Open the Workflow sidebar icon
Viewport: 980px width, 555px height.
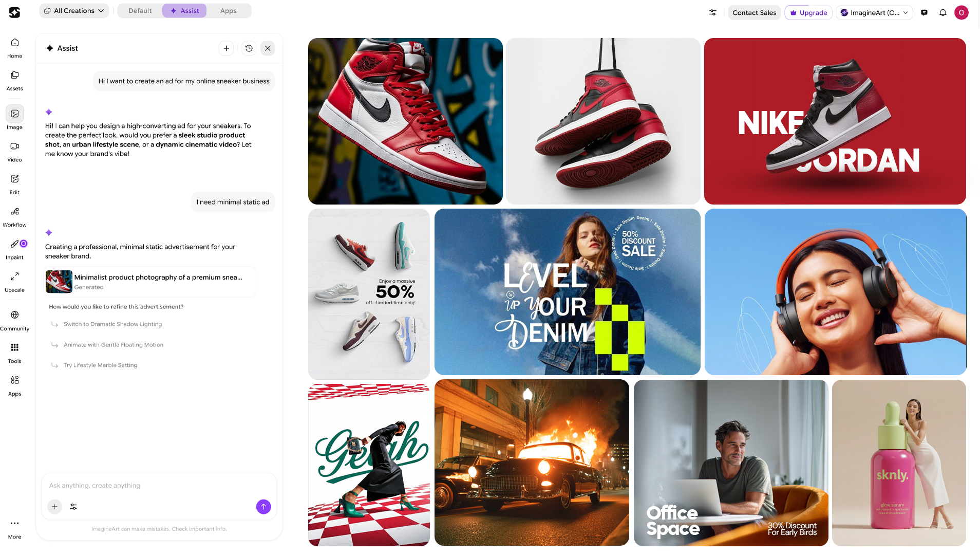[x=14, y=217]
